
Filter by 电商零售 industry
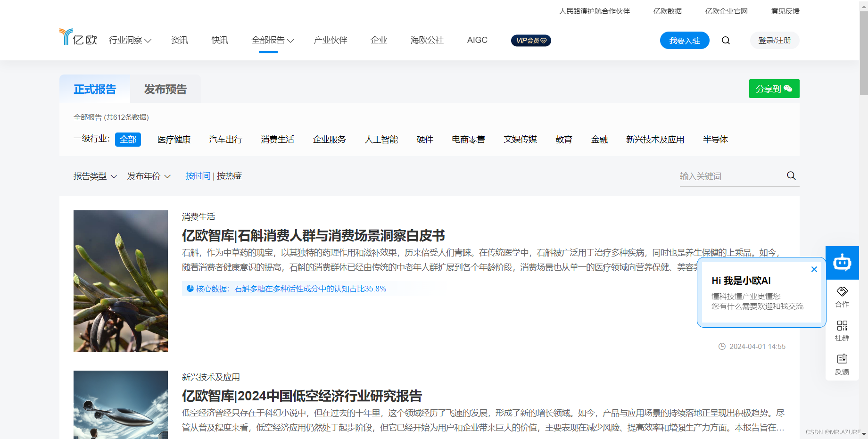coord(469,140)
